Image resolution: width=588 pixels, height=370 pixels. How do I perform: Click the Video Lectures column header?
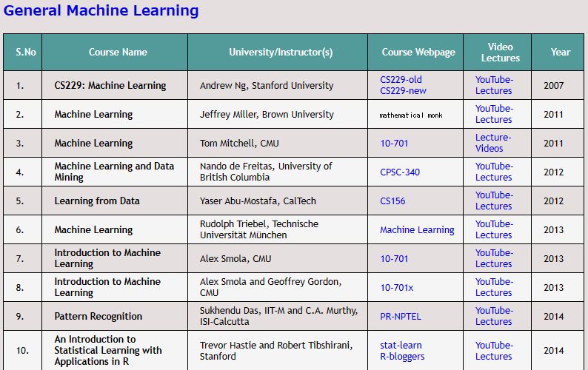pyautogui.click(x=497, y=52)
